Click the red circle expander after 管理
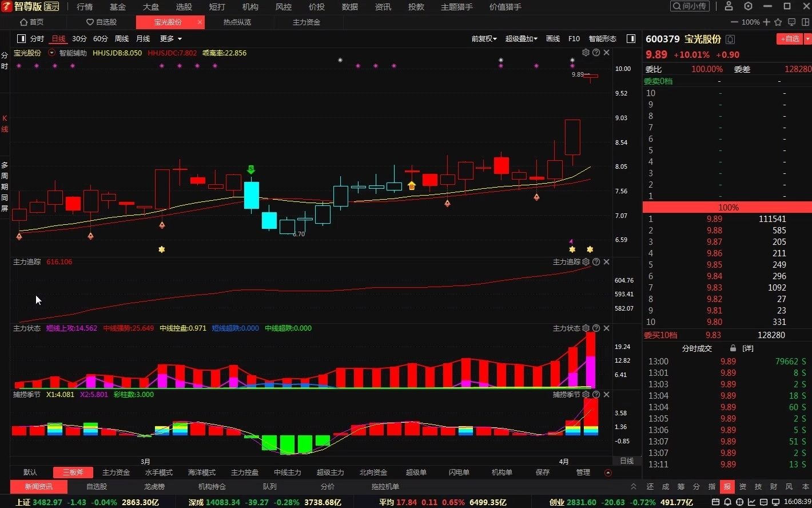This screenshot has height=508, width=812. click(608, 473)
